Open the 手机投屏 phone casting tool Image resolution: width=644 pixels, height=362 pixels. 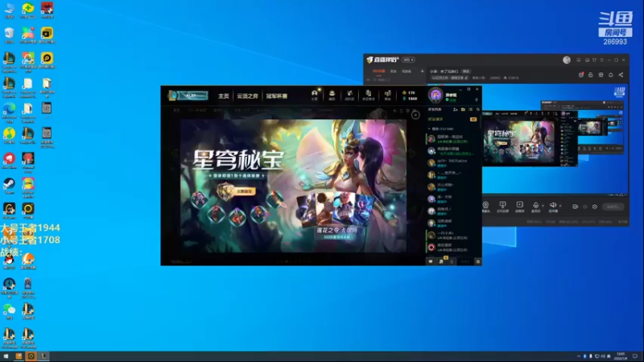click(502, 207)
